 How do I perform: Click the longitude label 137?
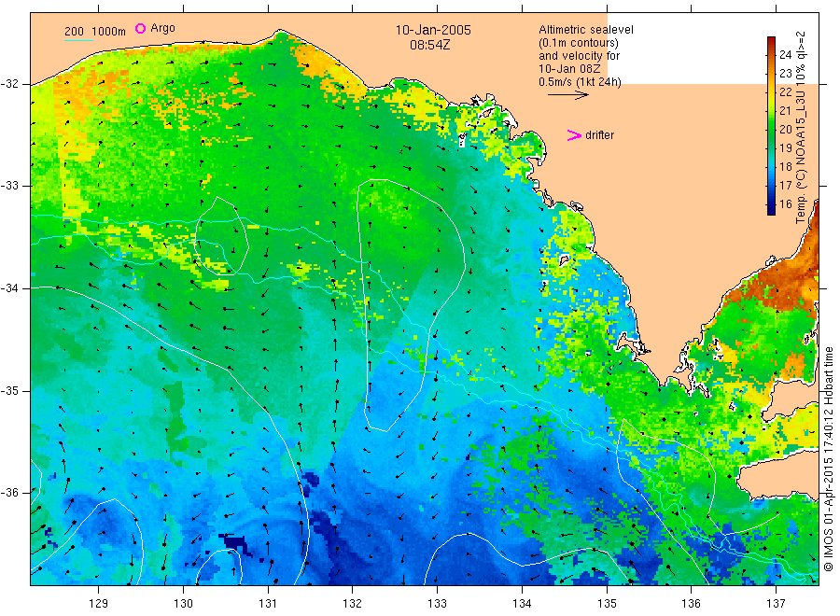pos(776,604)
